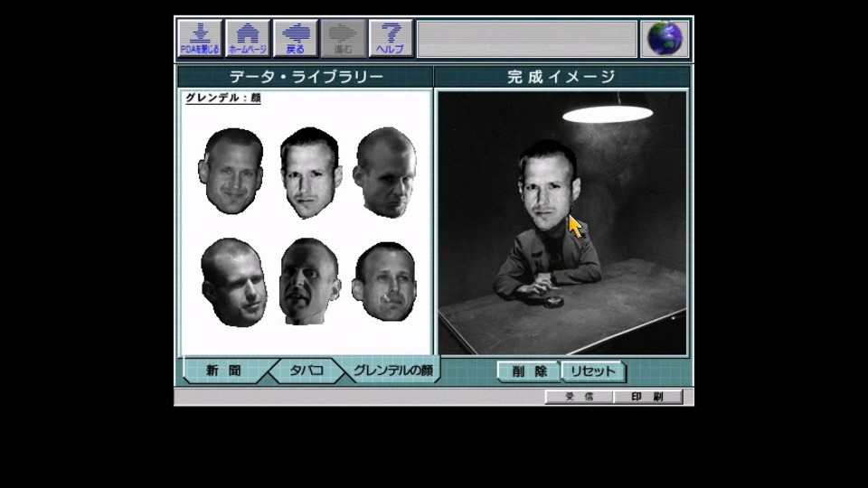Open the グレンデルの顔 tab
This screenshot has height=488, width=868.
392,371
